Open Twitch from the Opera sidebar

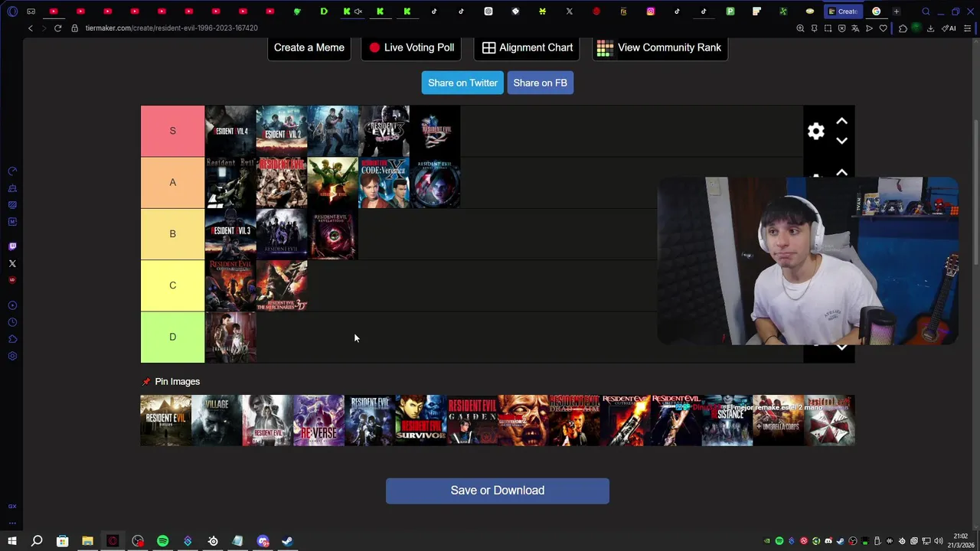tap(12, 246)
